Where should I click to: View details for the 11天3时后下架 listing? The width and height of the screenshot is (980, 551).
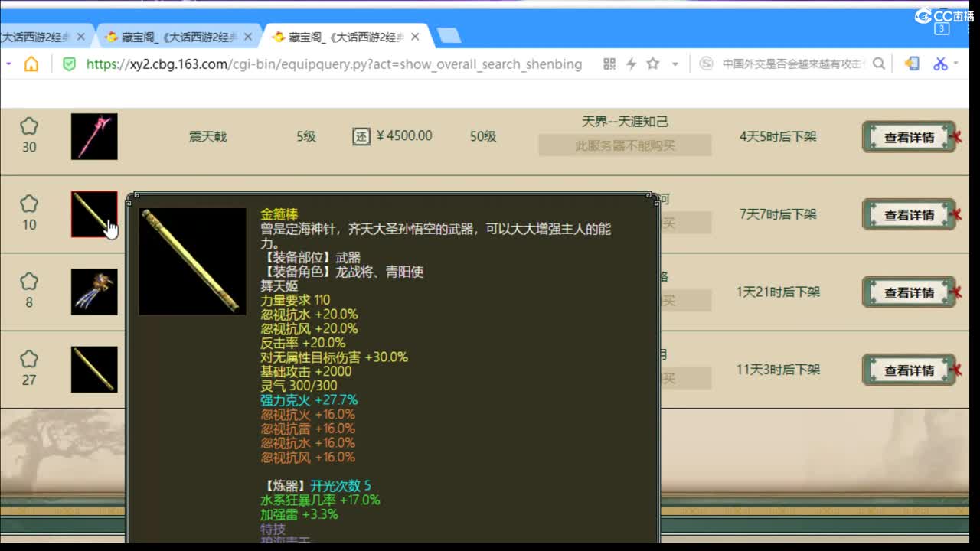(909, 370)
